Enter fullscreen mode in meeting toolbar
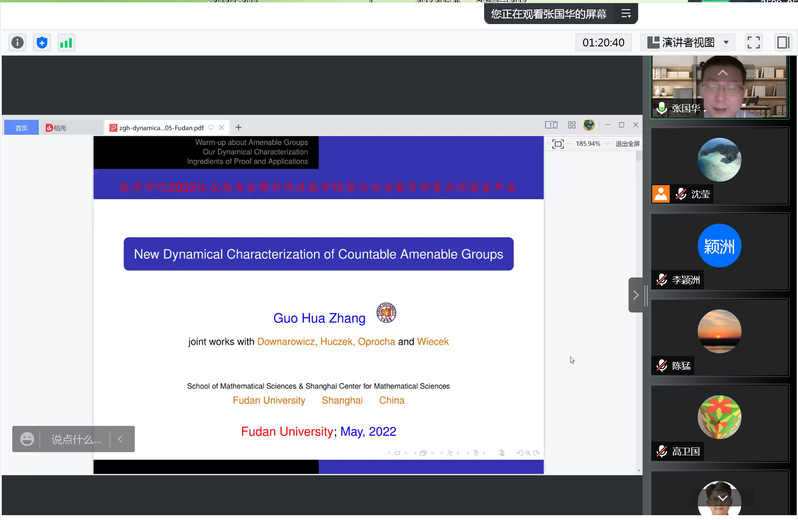Image resolution: width=798 pixels, height=520 pixels. pyautogui.click(x=754, y=42)
